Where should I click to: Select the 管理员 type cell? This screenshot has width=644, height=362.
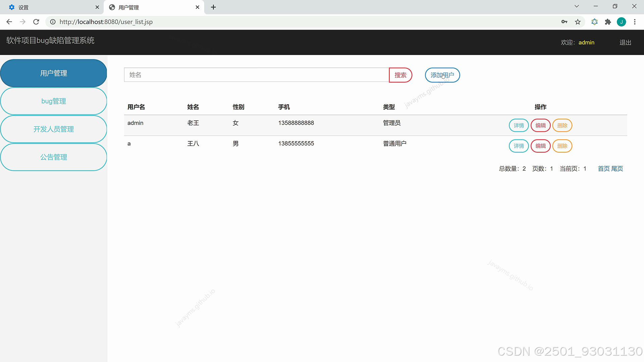coord(392,123)
